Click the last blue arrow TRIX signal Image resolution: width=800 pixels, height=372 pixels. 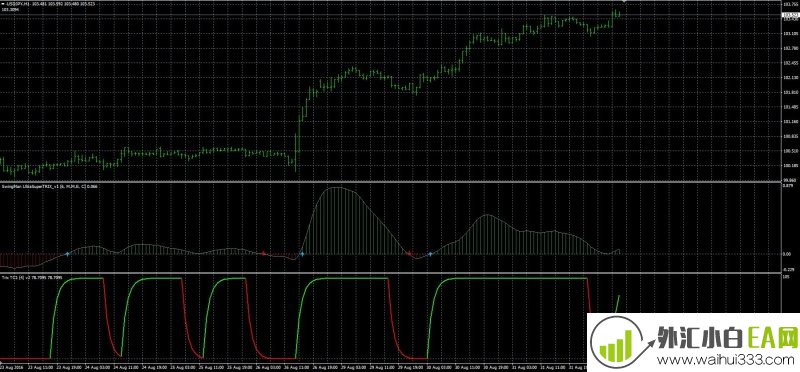point(430,254)
